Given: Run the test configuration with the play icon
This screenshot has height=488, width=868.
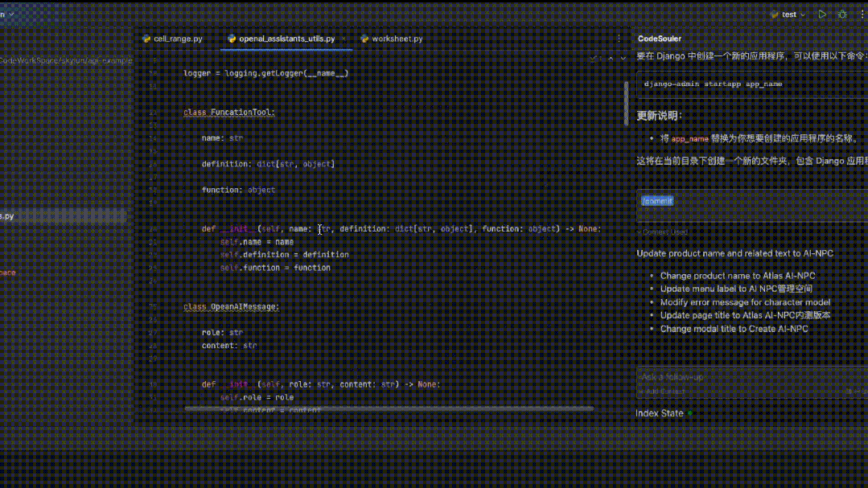Looking at the screenshot, I should (x=822, y=14).
